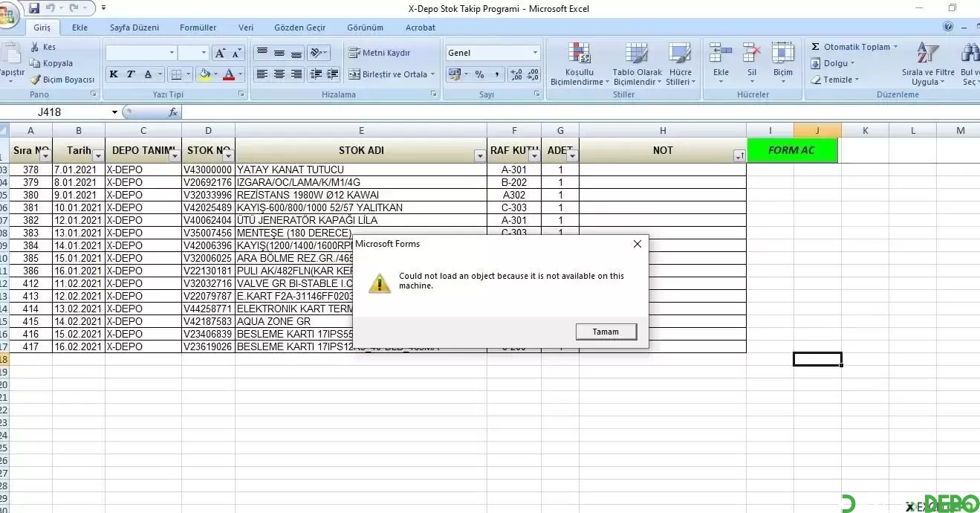The height and width of the screenshot is (513, 980).
Task: Switch to Görünüm tab
Action: tap(365, 28)
